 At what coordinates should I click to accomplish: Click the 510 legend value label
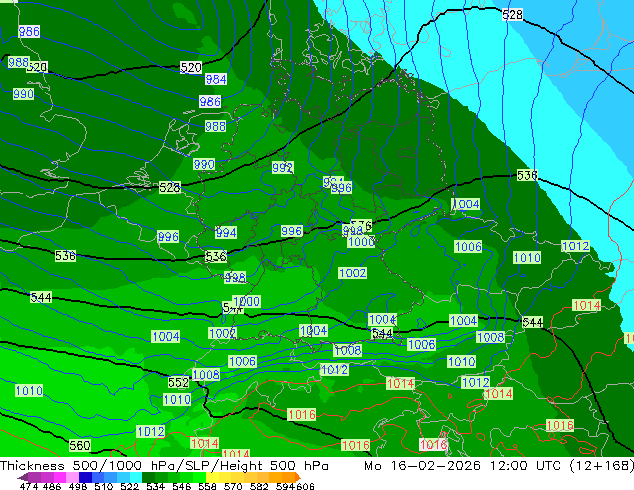[104, 486]
